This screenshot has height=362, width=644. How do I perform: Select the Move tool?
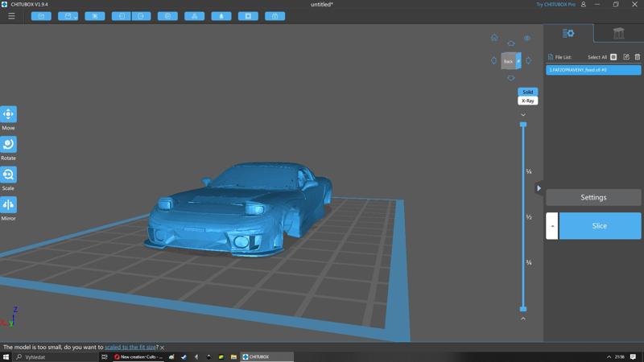pyautogui.click(x=8, y=114)
